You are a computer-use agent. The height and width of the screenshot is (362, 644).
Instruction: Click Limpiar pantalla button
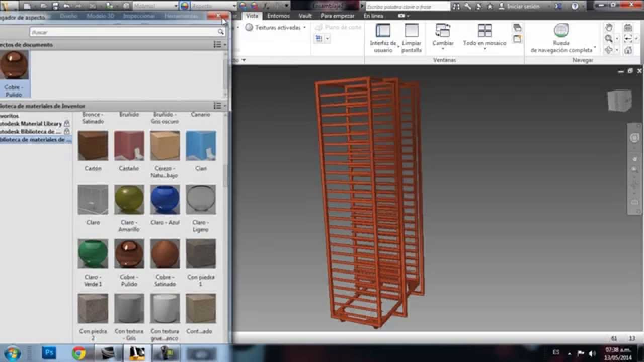tap(412, 39)
